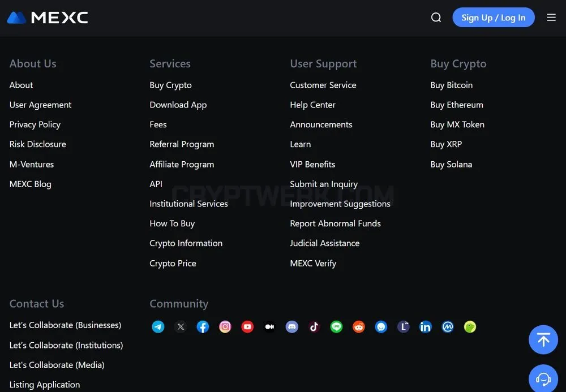Open the X (Twitter) community icon
Viewport: 566px width, 392px height.
[x=181, y=327]
